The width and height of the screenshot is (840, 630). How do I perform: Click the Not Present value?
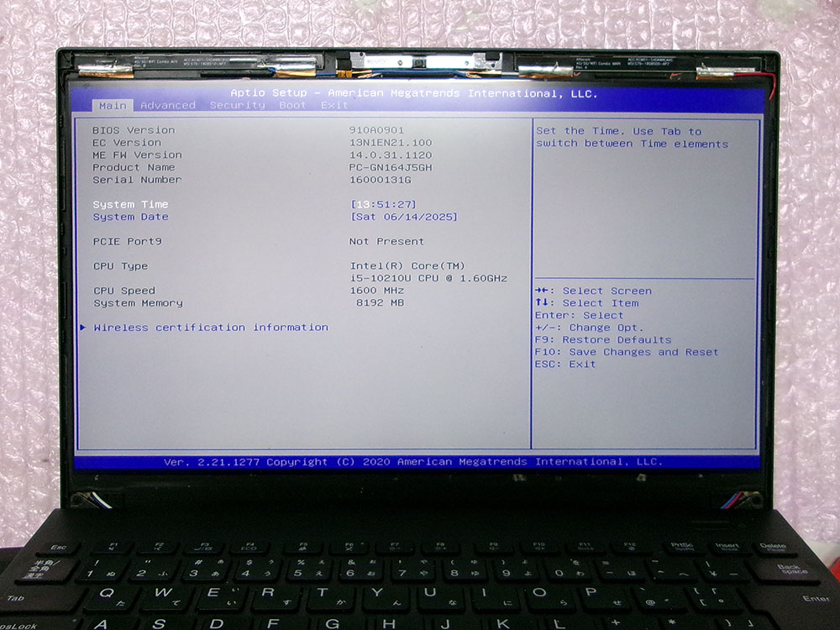(x=386, y=242)
